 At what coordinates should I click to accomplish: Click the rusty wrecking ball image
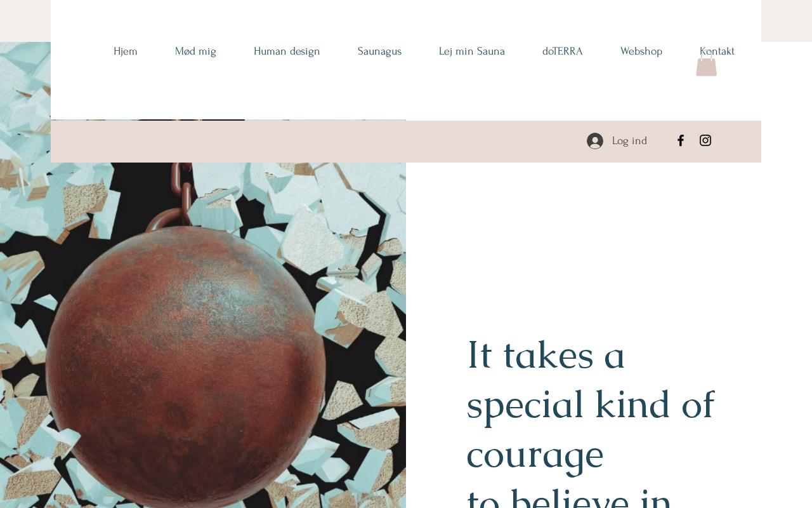(x=189, y=375)
